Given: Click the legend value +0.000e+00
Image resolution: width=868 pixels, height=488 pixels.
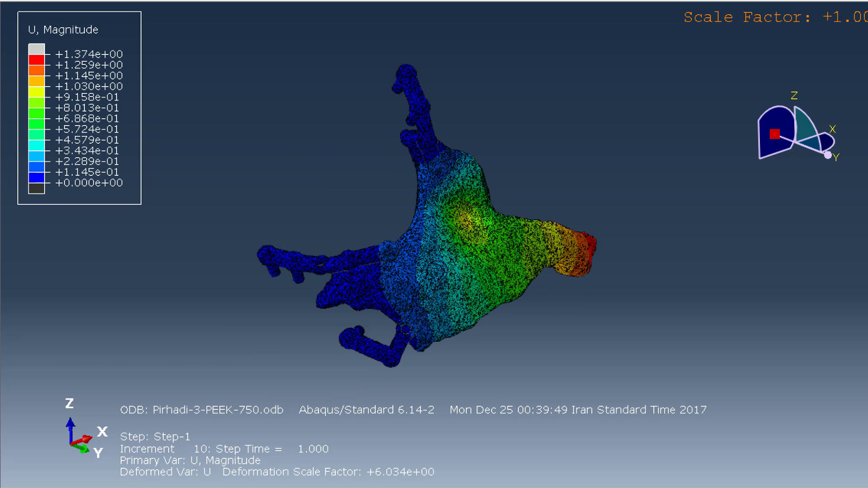Looking at the screenshot, I should [89, 183].
